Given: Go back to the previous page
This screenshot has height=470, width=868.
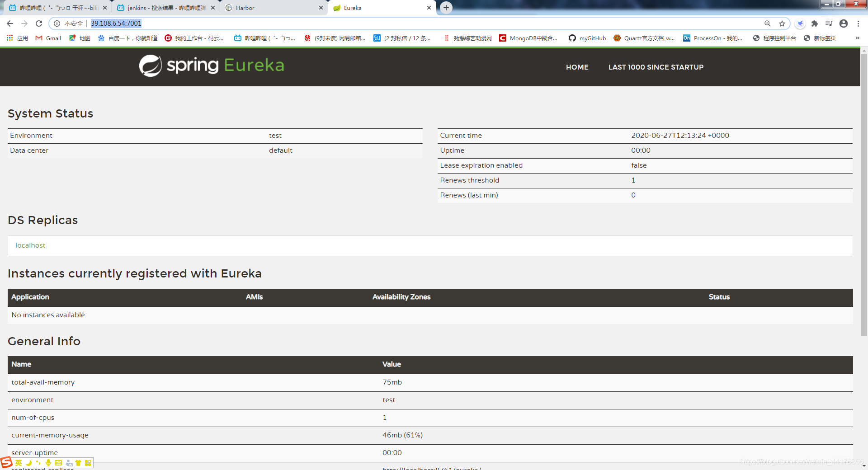Looking at the screenshot, I should tap(10, 23).
